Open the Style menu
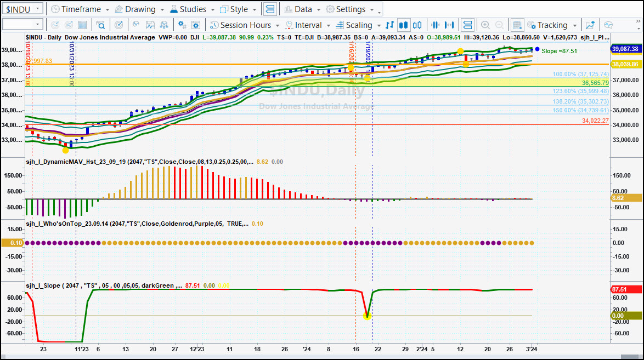The height and width of the screenshot is (360, 644). [x=238, y=9]
